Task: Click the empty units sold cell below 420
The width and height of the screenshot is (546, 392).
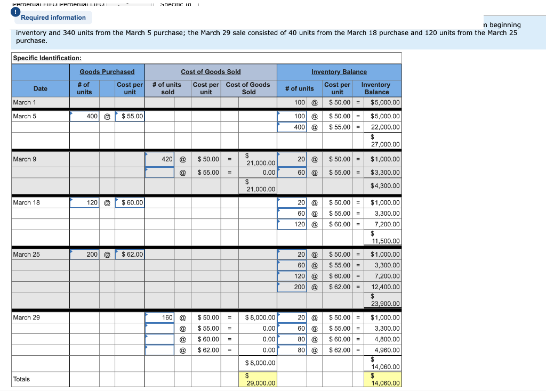Action: 160,172
